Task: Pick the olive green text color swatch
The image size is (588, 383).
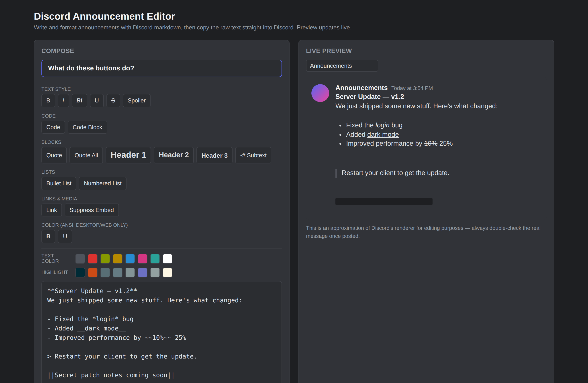Action: coord(105,259)
